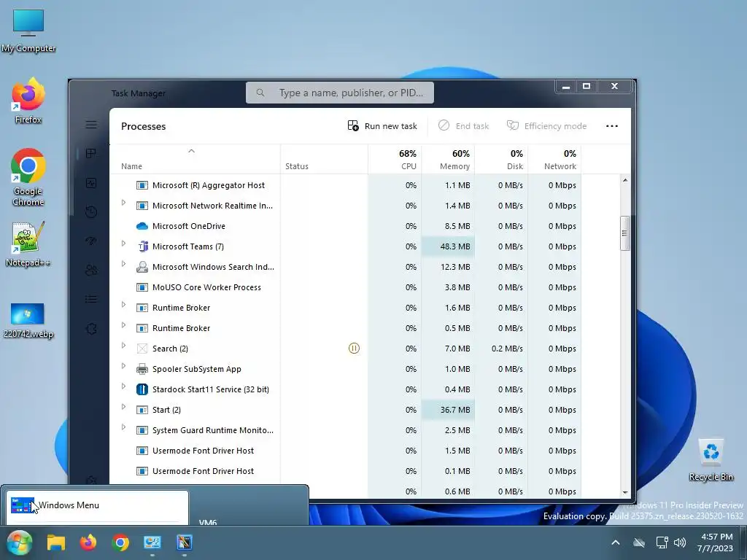Click the Microsoft Teams process icon

click(x=142, y=246)
